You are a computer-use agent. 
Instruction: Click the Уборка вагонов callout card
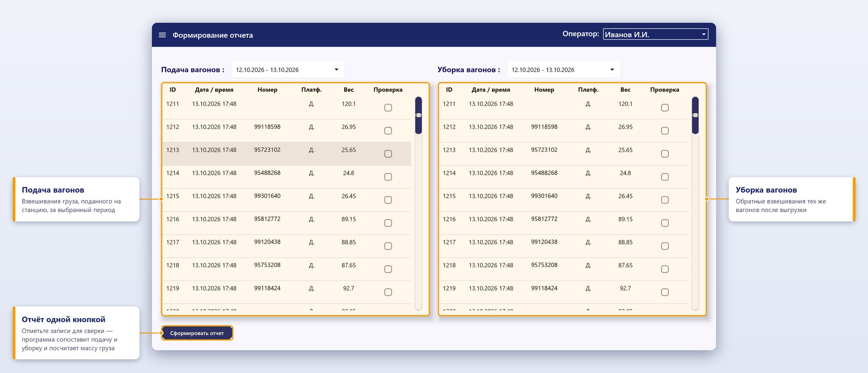792,200
